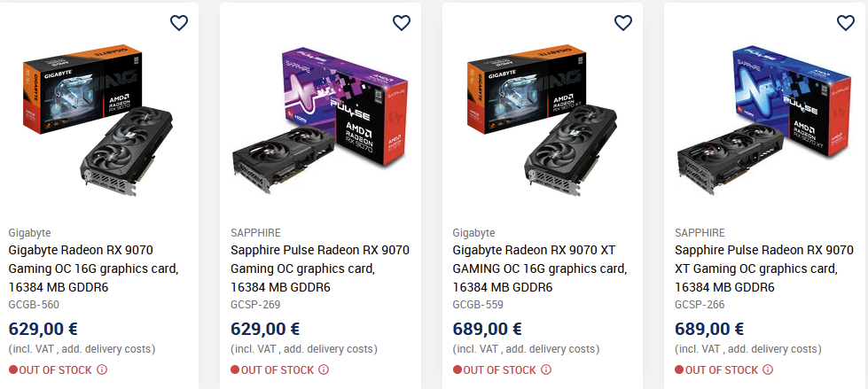Open Gigabyte Radeon RX 9070 XT GAMING OC link
The image size is (868, 389).
point(541,268)
